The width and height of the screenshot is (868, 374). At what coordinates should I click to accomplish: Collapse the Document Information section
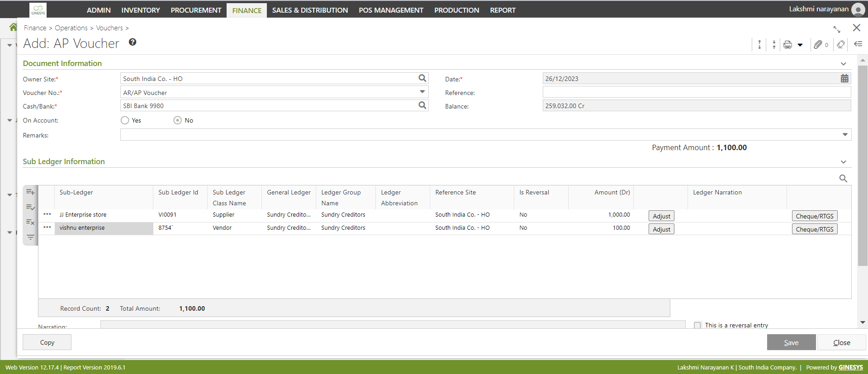tap(844, 64)
